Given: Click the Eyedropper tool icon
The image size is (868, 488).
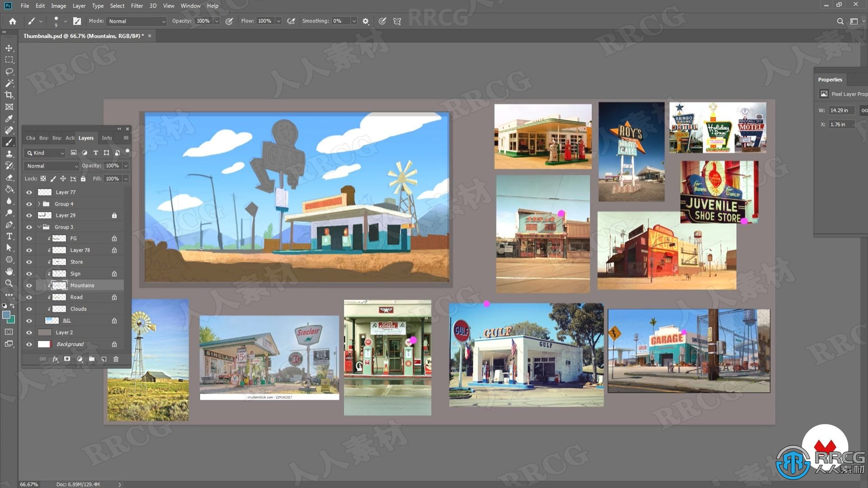Looking at the screenshot, I should [x=8, y=118].
